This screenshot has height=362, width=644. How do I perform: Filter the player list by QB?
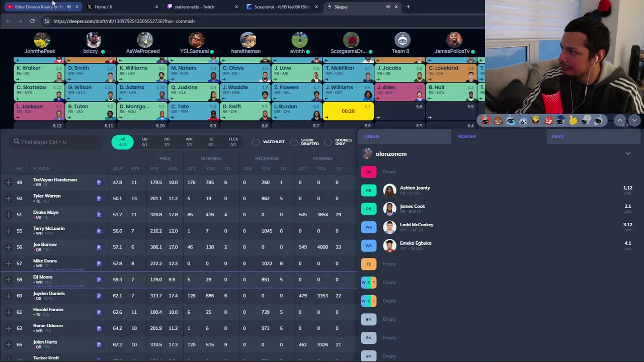(x=144, y=142)
